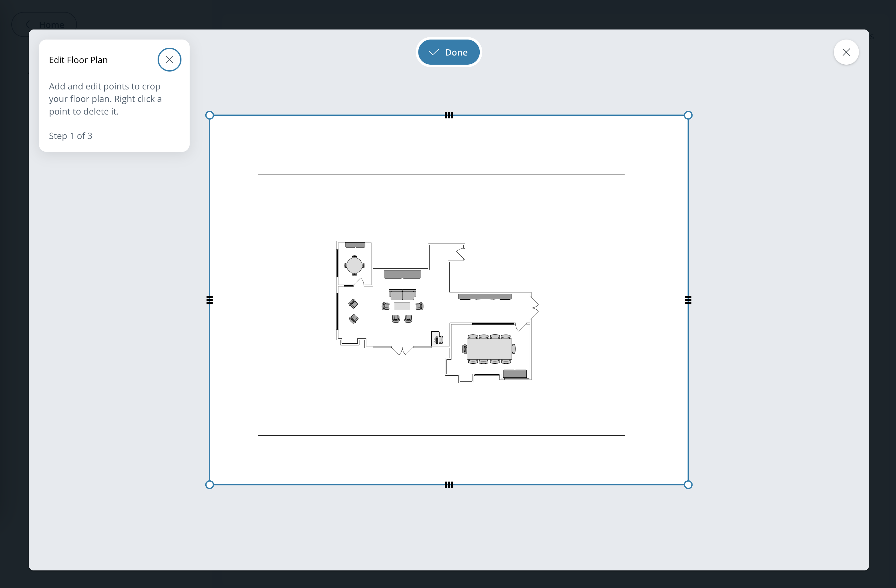The height and width of the screenshot is (588, 896).
Task: Click the bottom edge midpoint handle
Action: pyautogui.click(x=449, y=484)
